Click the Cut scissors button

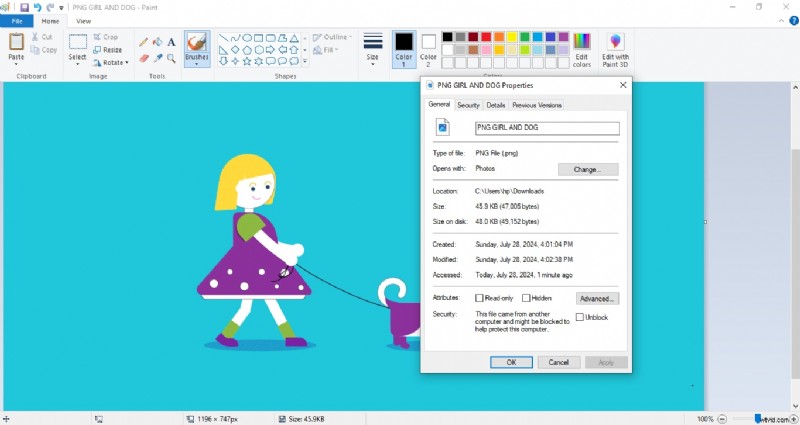coord(42,37)
